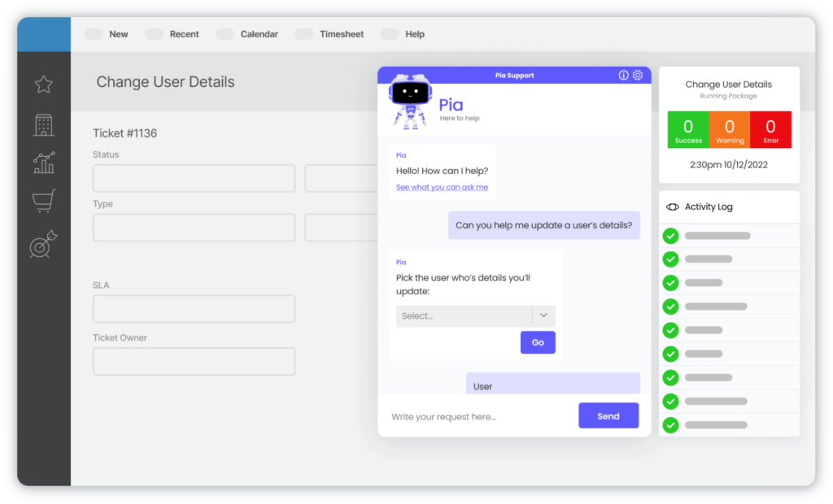Click the Type input field
Viewport: 833px width, 504px height.
click(194, 228)
